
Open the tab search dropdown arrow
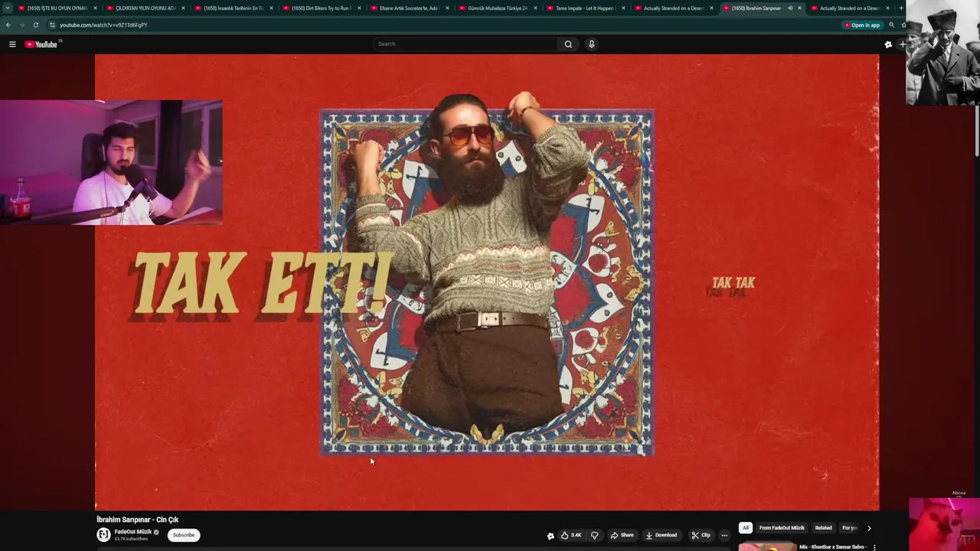[8, 8]
